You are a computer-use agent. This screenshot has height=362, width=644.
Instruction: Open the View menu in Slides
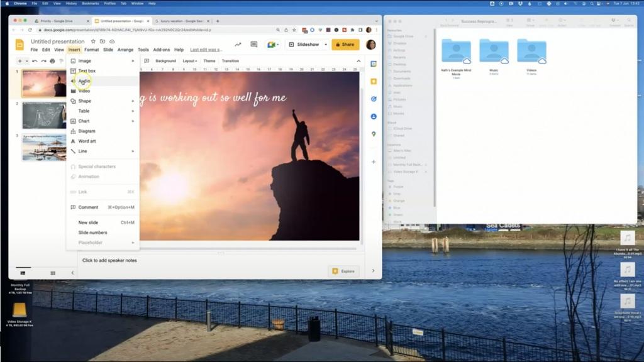tap(59, 50)
